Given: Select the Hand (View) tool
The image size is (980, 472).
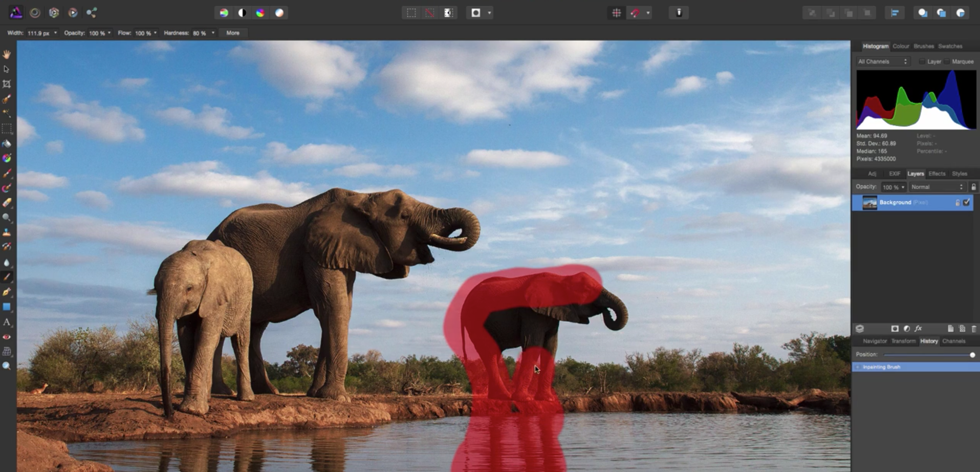Looking at the screenshot, I should click(7, 54).
